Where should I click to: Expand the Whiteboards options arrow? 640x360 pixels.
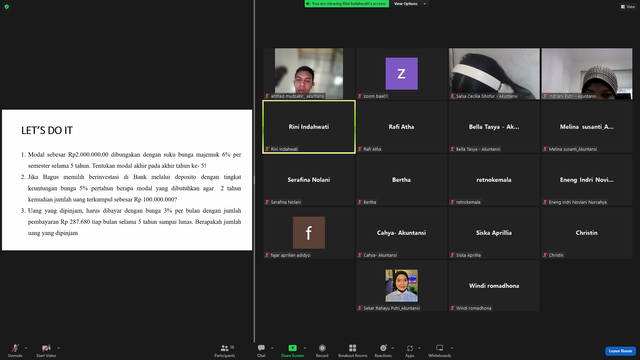[452, 348]
